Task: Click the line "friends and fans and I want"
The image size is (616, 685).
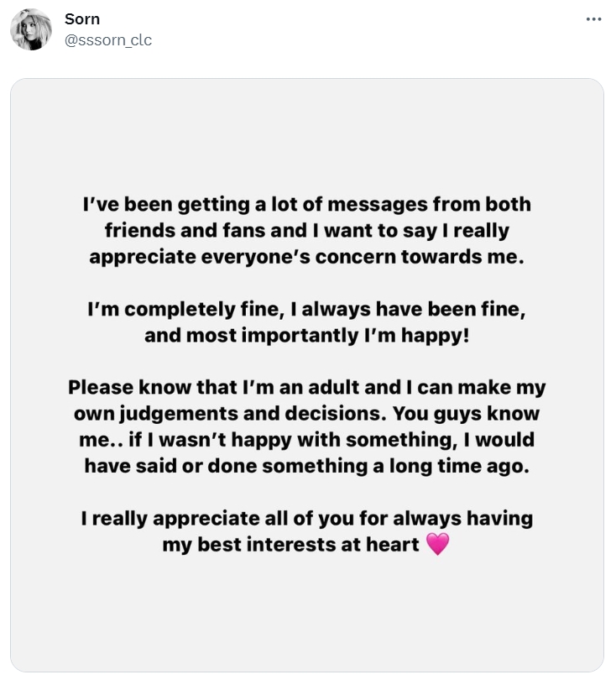Action: 307,231
